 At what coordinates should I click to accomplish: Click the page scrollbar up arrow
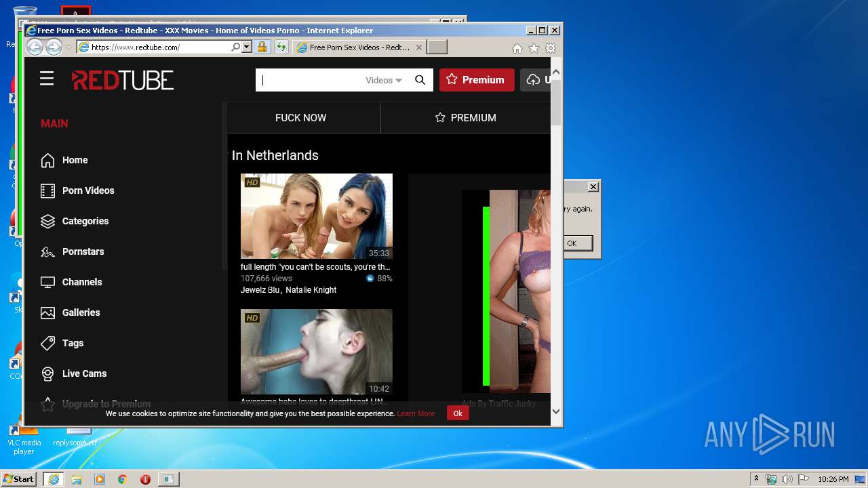coord(556,72)
